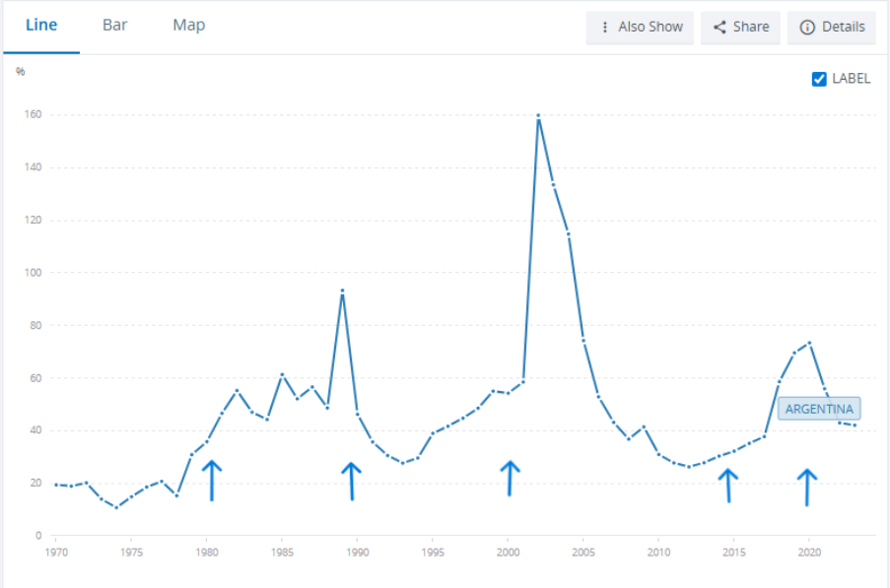The height and width of the screenshot is (588, 890).
Task: Open the Details button
Action: (832, 28)
